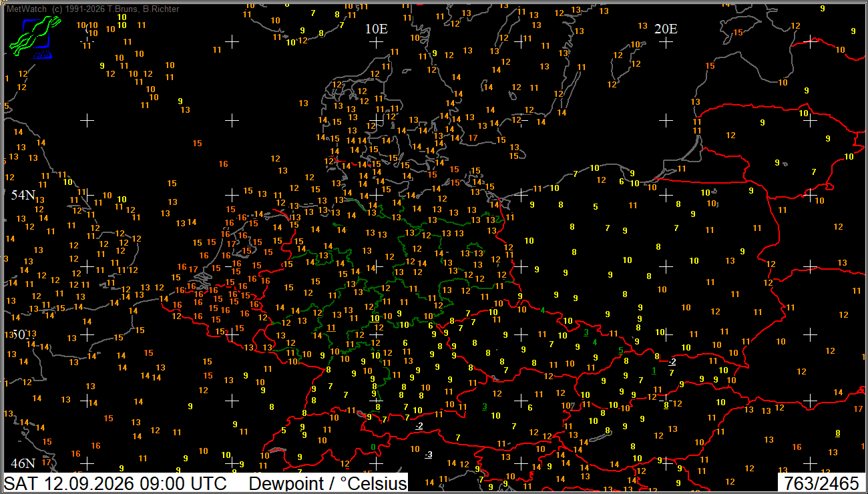Viewport: 868px width, 494px height.
Task: Click the yellow underlined 10 station value
Action: pos(375,318)
